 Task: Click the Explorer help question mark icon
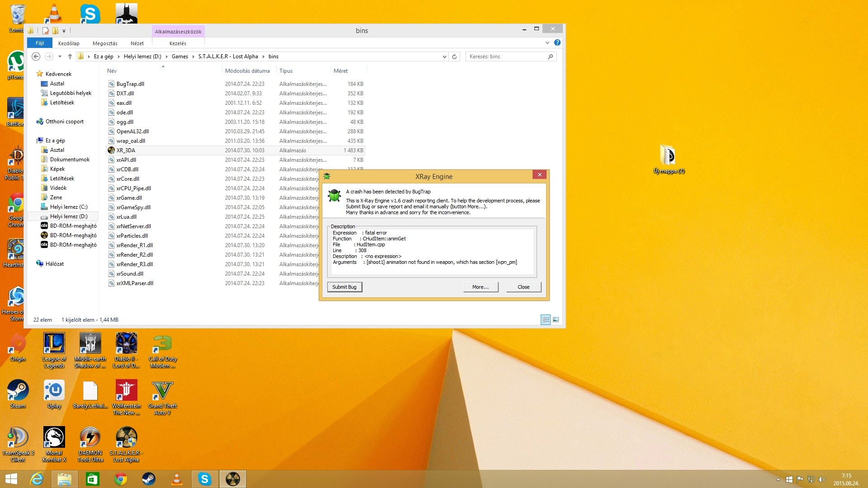(557, 43)
